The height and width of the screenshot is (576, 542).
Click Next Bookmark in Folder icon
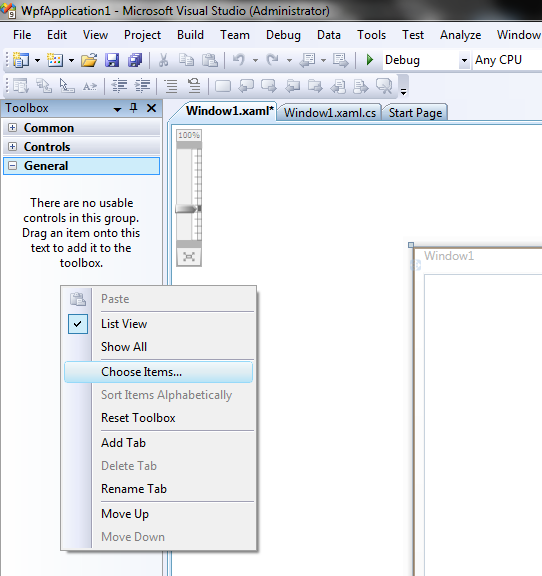tap(315, 86)
